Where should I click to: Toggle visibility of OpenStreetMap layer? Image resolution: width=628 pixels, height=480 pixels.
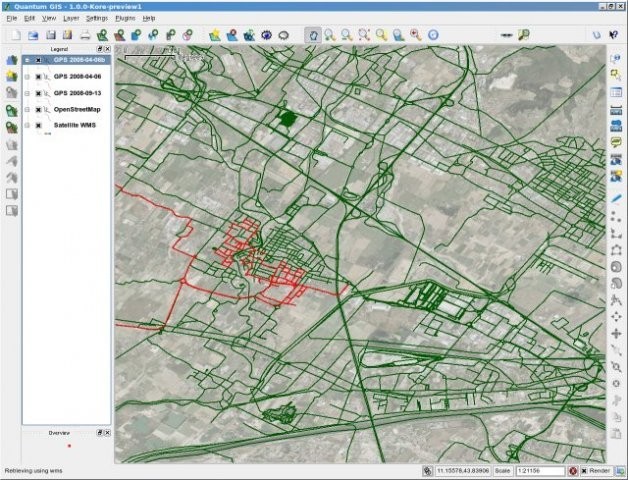tap(38, 109)
